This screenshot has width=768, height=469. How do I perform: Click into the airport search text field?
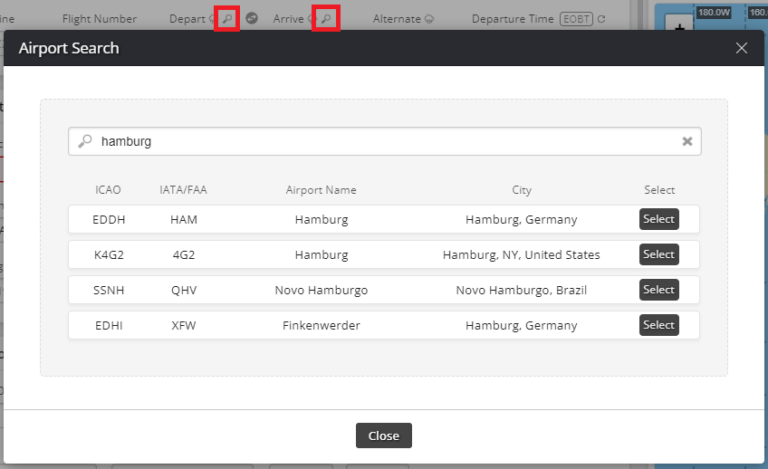[380, 142]
